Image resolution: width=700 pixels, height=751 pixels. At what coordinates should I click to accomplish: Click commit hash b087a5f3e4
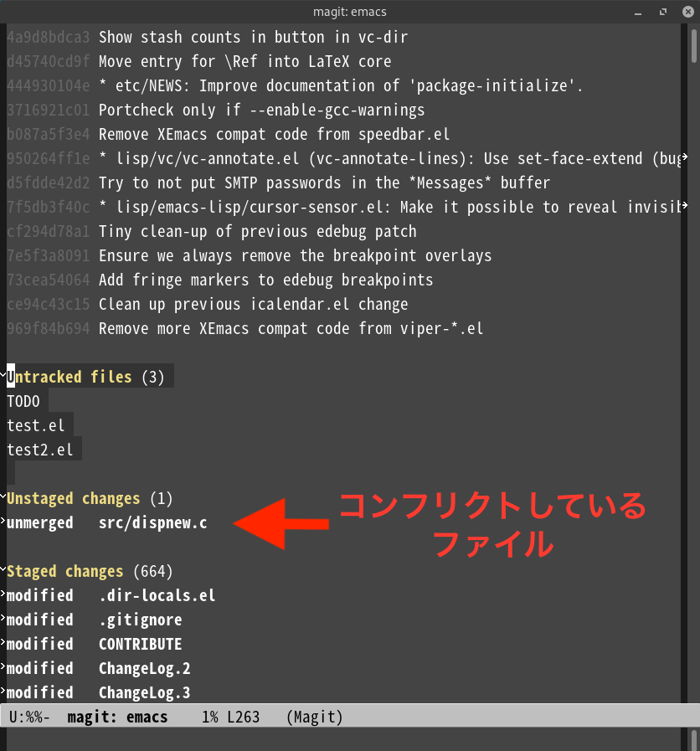coord(49,135)
